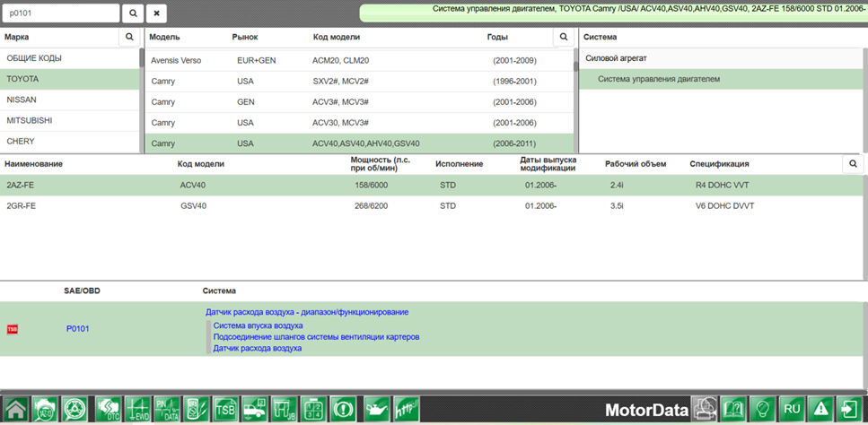Open the JB fuse junction box icon
The height and width of the screenshot is (425, 868).
tap(284, 410)
